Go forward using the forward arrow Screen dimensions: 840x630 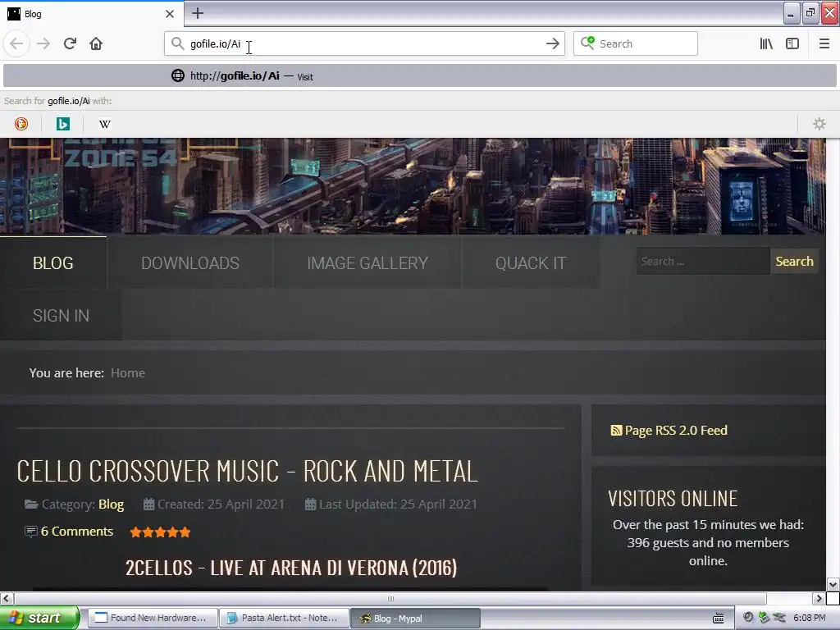click(x=43, y=43)
